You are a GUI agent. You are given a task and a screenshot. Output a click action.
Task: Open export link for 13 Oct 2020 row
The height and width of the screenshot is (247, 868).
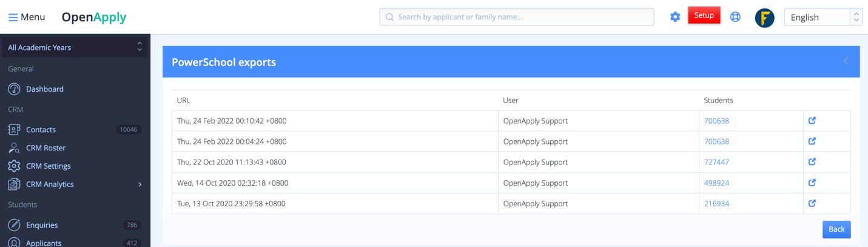coord(812,203)
